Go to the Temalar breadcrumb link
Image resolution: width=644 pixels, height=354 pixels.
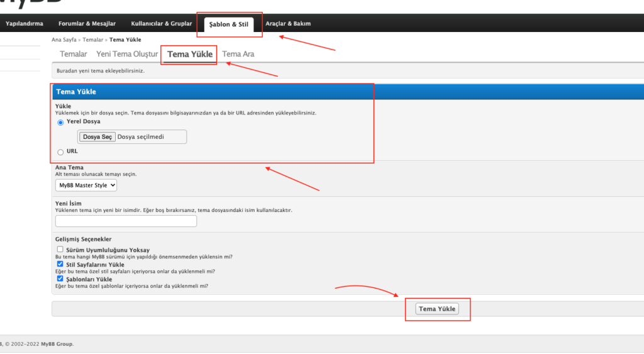click(93, 40)
